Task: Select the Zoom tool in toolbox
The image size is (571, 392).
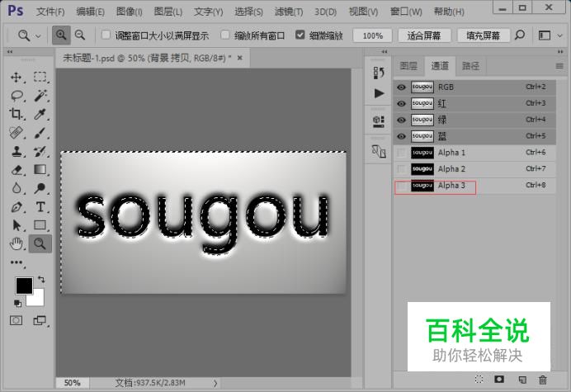Action: click(x=40, y=243)
